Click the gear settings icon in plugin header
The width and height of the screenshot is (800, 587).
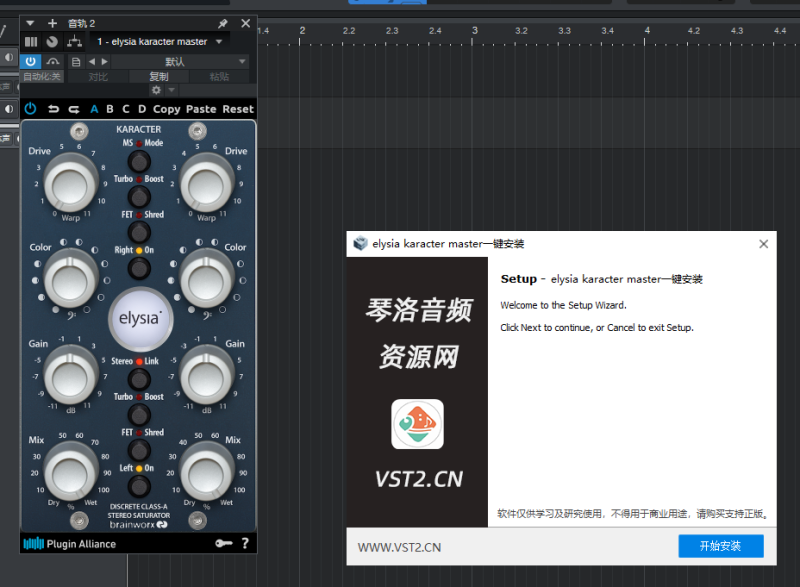[157, 90]
